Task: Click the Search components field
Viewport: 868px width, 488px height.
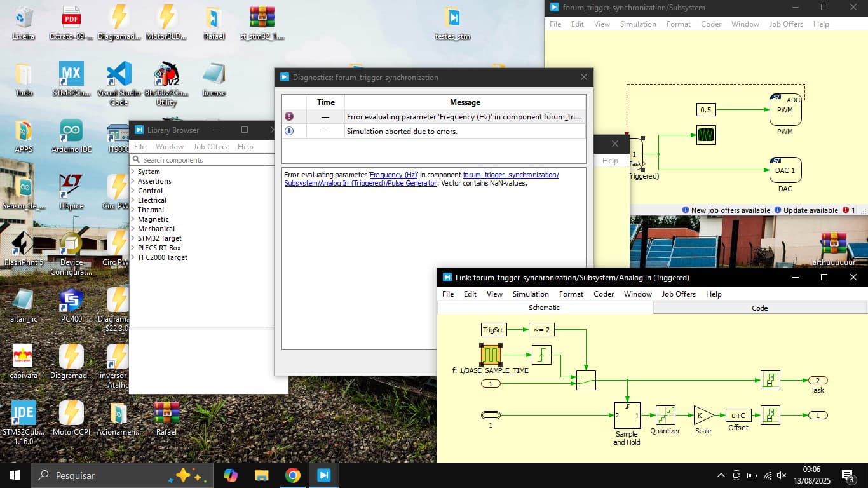Action: (203, 160)
